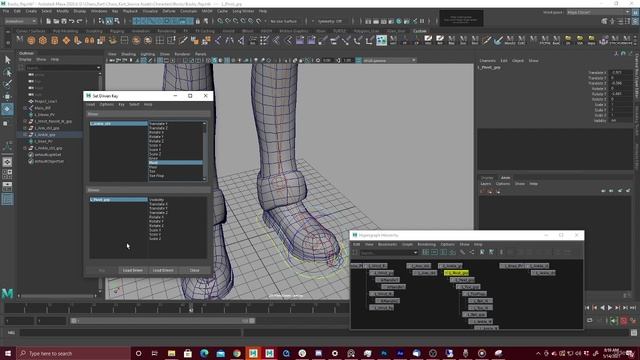The height and width of the screenshot is (360, 640).
Task: Activate the highlighted Rotate tool
Action: tap(7, 109)
